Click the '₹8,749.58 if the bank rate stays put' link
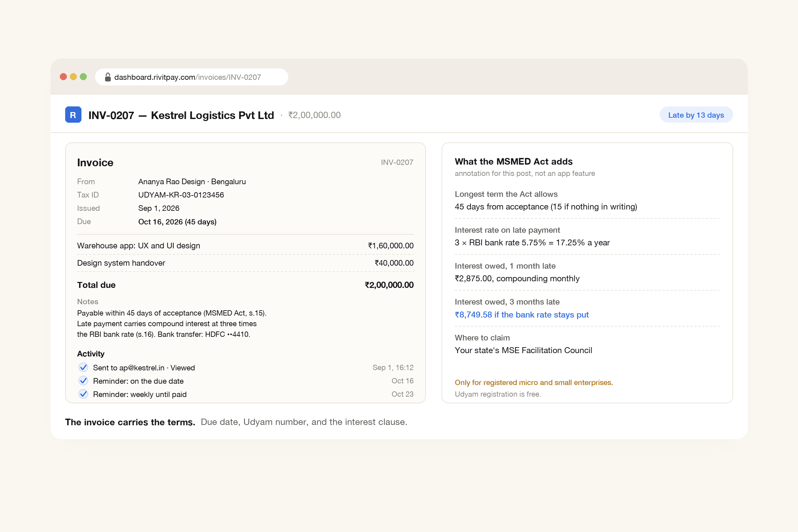Screen dimensions: 798x532 click(521, 315)
